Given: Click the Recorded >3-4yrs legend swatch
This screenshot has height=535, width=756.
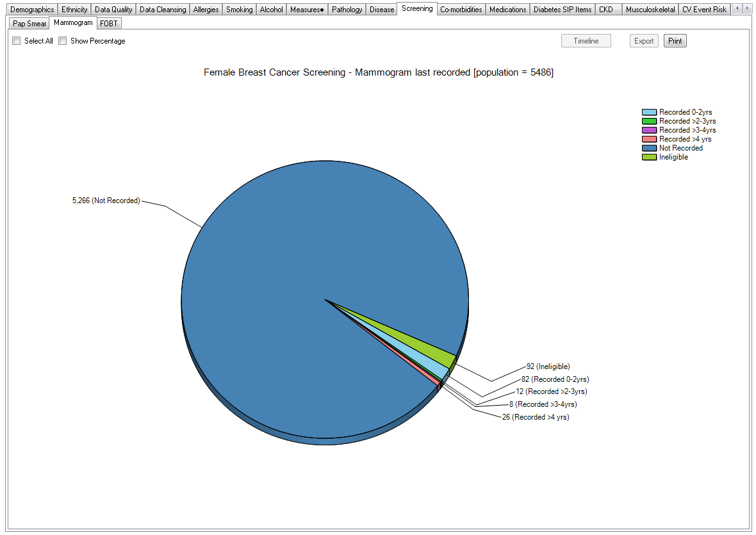Looking at the screenshot, I should pos(649,130).
